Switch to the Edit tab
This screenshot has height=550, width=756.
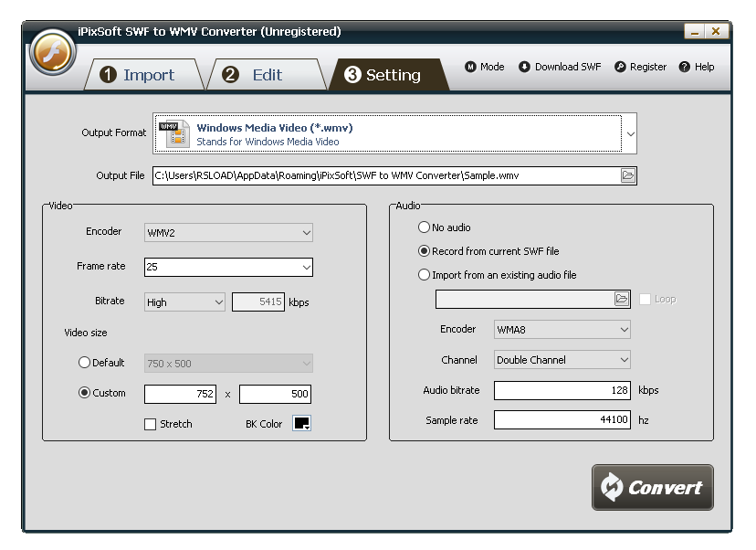point(268,75)
